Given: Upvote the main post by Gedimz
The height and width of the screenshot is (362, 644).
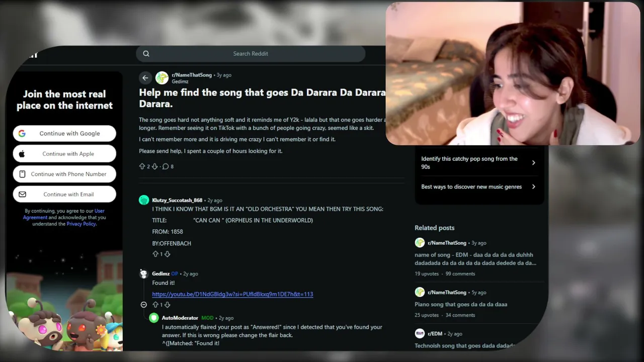Looking at the screenshot, I should pos(142,166).
